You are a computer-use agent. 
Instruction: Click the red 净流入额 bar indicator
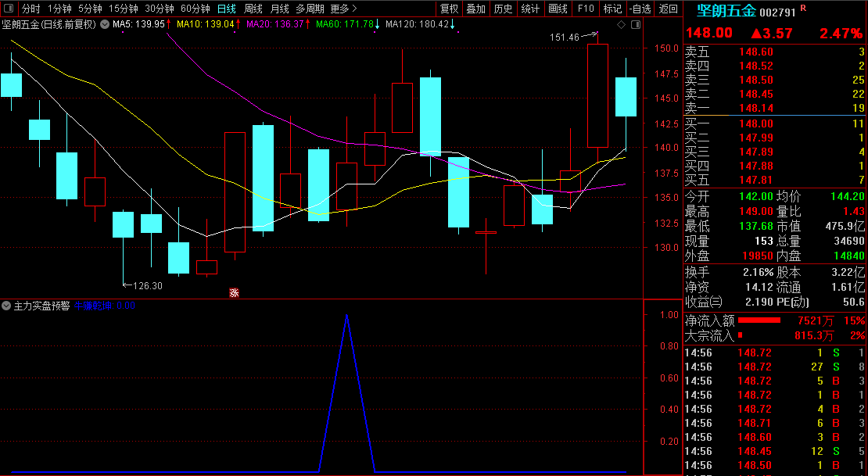click(759, 320)
